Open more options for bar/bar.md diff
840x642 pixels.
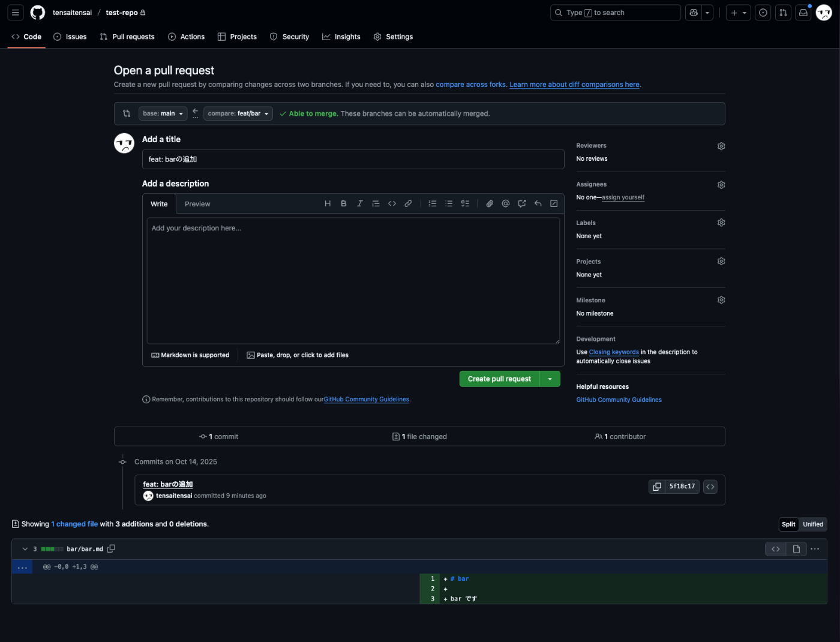pos(815,549)
